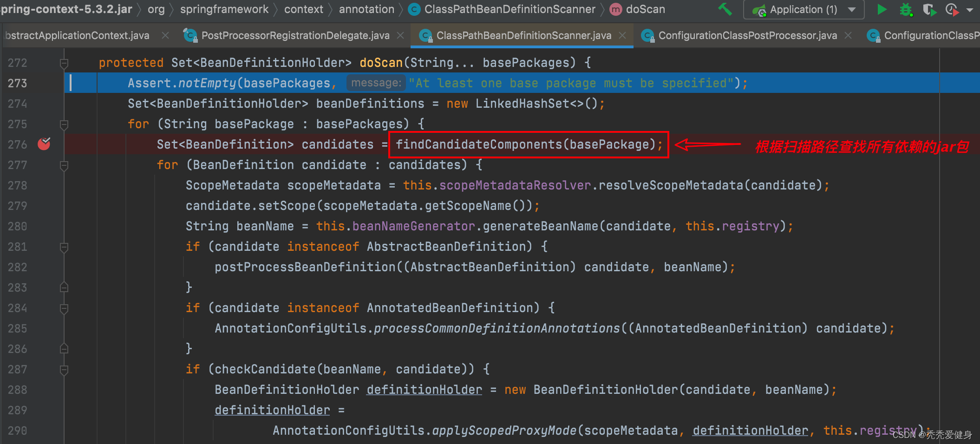
Task: Expand the arrow beside the Profile icon
Action: point(969,10)
